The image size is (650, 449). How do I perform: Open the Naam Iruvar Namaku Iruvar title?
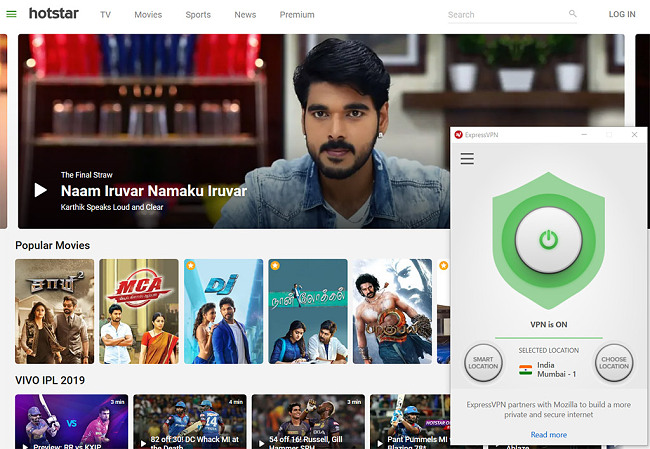coord(154,191)
